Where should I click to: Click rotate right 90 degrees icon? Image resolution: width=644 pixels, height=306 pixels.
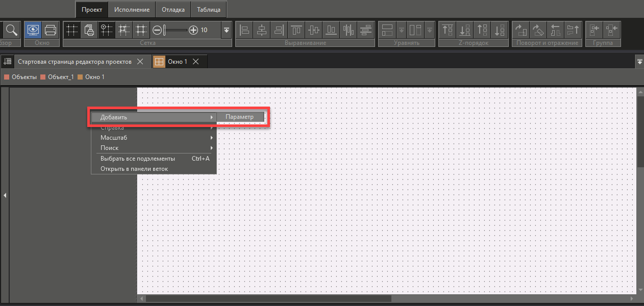click(520, 30)
